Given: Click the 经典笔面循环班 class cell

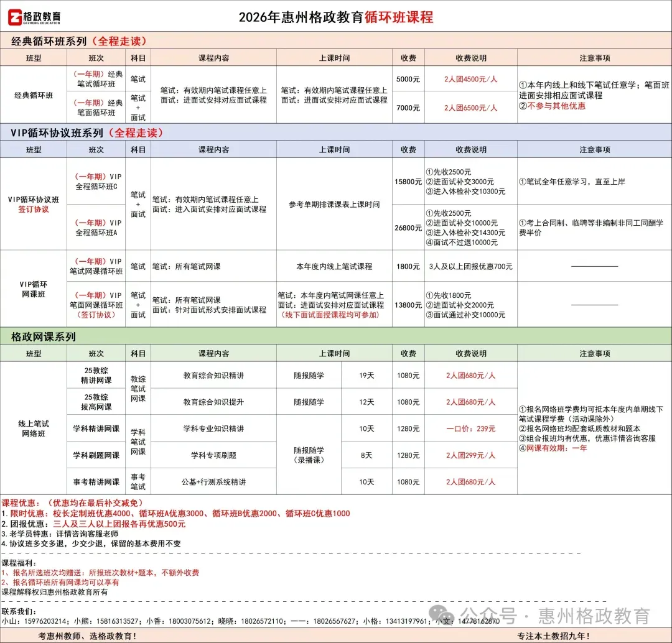Looking at the screenshot, I should click(x=96, y=108).
